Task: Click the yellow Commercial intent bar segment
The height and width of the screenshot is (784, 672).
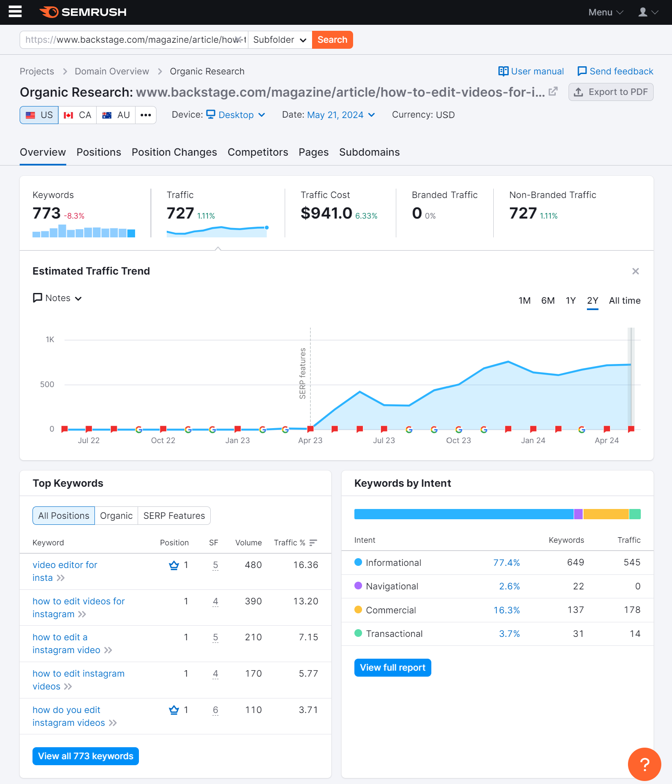Action: point(606,514)
